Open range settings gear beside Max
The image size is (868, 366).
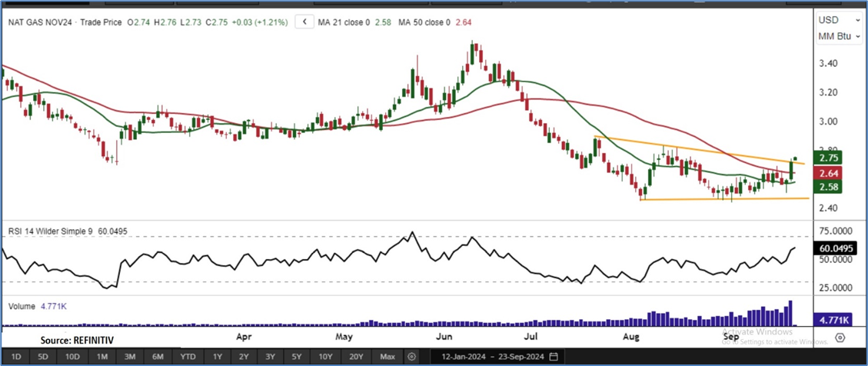click(411, 356)
